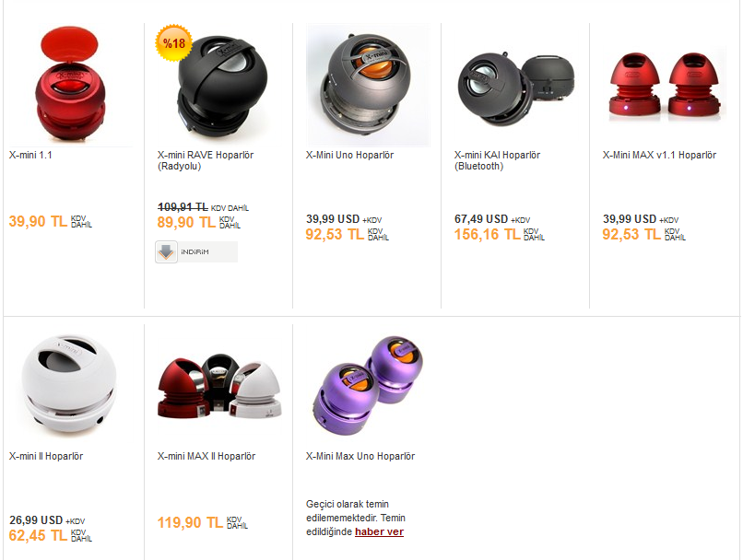Open the white X-mini II speaker image
Screen dimensions: 743x560
click(70, 386)
